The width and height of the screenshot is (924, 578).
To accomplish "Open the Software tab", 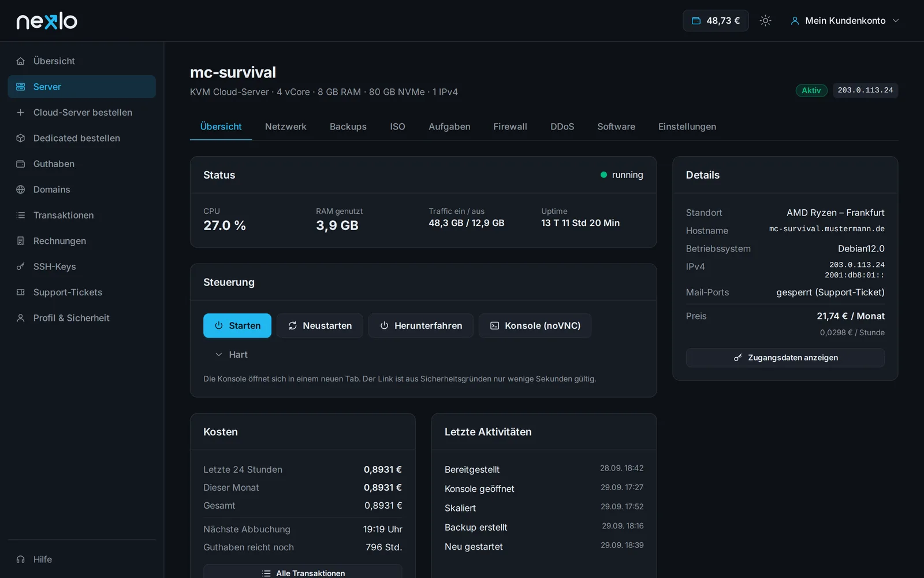I will [616, 127].
